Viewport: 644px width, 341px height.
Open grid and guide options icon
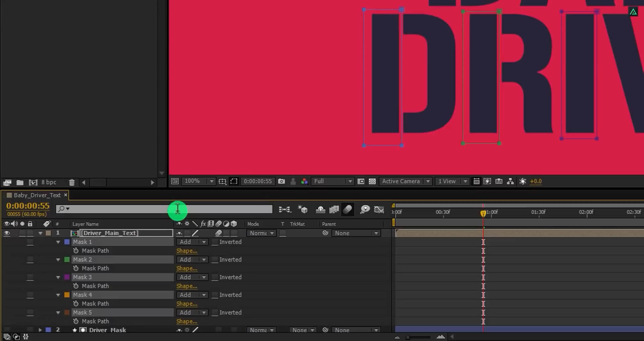pos(222,181)
